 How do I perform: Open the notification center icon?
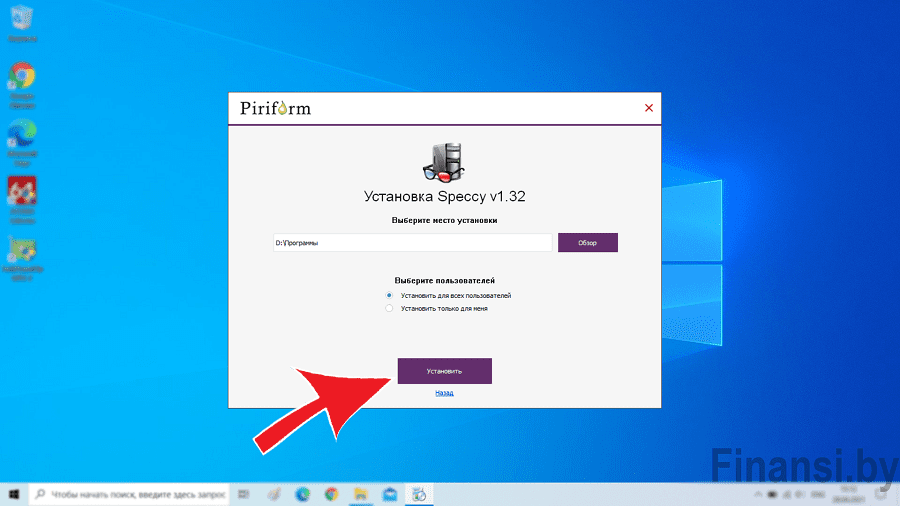tap(880, 494)
